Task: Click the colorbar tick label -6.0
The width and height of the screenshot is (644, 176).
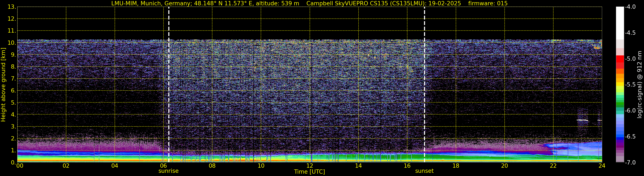Action: (x=630, y=111)
